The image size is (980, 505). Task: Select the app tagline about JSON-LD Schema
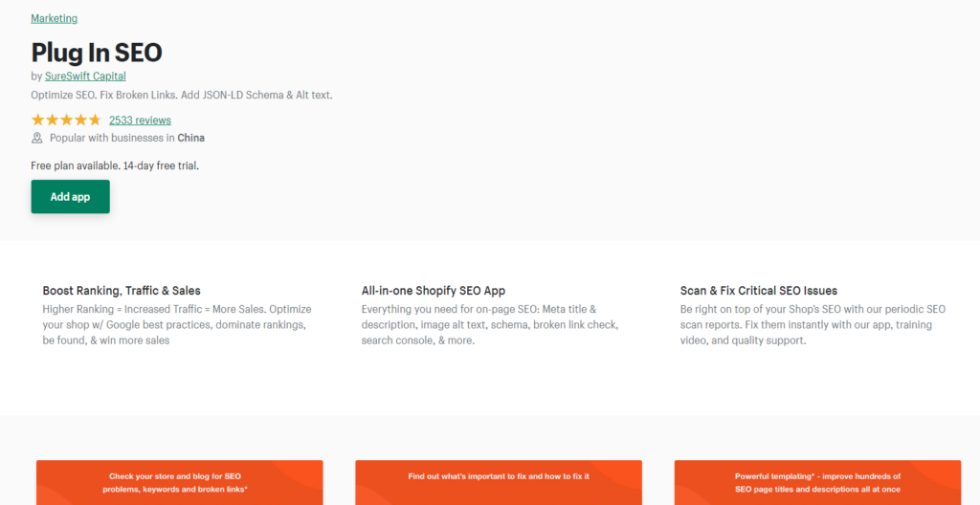pyautogui.click(x=182, y=96)
